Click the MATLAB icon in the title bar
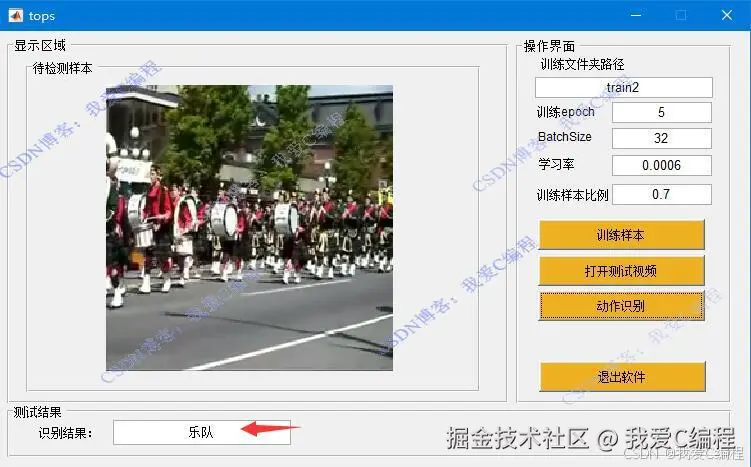Viewport: 751px width, 467px height. 16,15
